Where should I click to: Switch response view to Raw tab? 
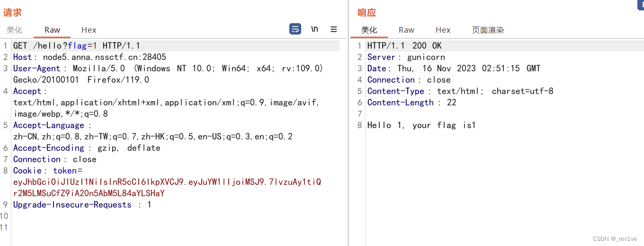click(x=406, y=30)
